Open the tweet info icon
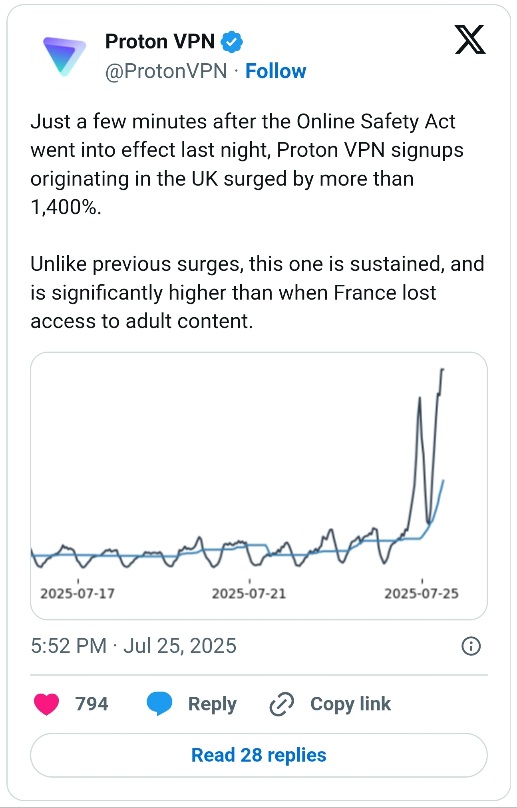This screenshot has height=808, width=517. [471, 646]
